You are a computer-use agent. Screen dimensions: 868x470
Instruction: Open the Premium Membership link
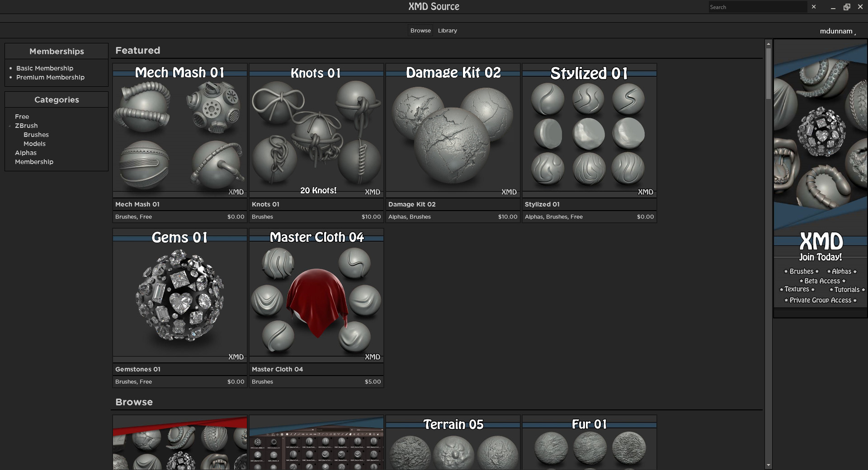[50, 77]
